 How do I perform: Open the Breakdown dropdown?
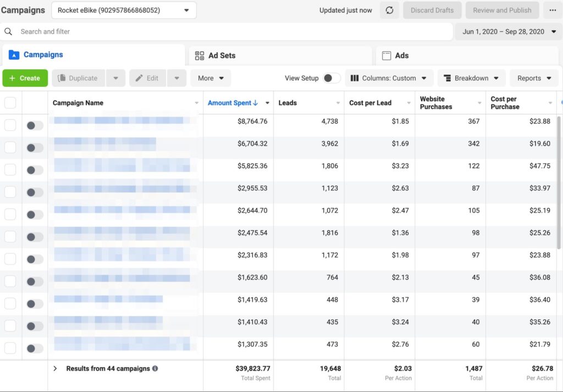tap(471, 78)
